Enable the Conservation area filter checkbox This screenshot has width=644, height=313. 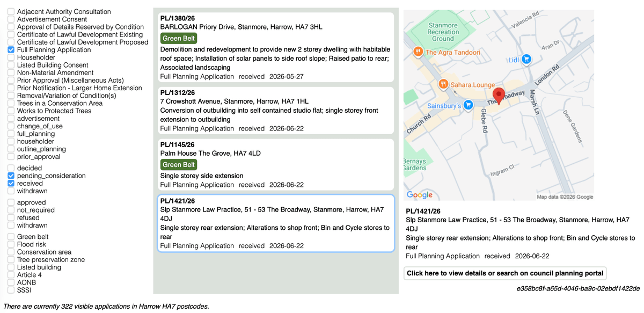[x=11, y=252]
